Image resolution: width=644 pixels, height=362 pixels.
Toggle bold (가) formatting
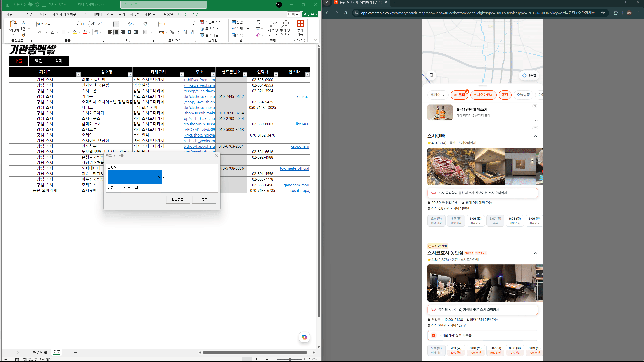(39, 32)
